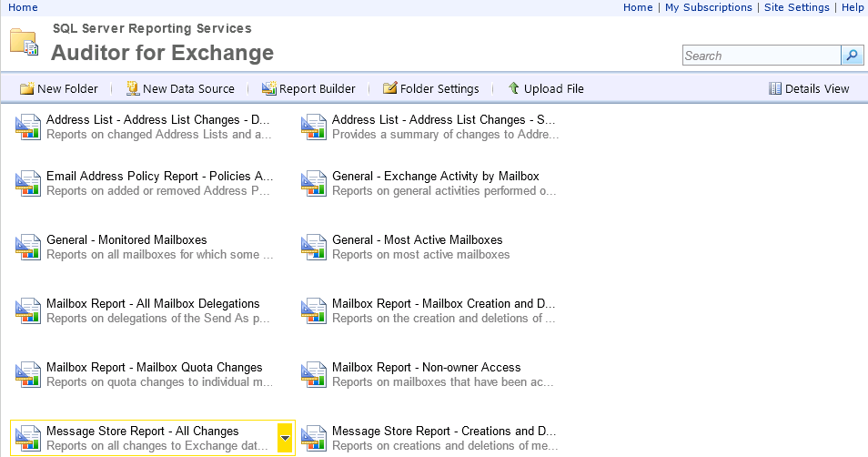Screen dimensions: 868x457
Task: Click the Details View icon
Action: click(x=775, y=88)
